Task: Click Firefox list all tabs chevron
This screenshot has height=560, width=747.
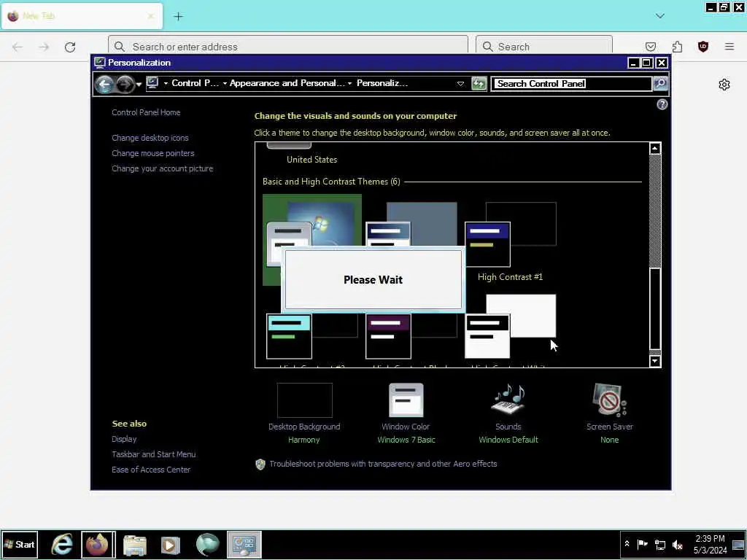Action: point(659,16)
